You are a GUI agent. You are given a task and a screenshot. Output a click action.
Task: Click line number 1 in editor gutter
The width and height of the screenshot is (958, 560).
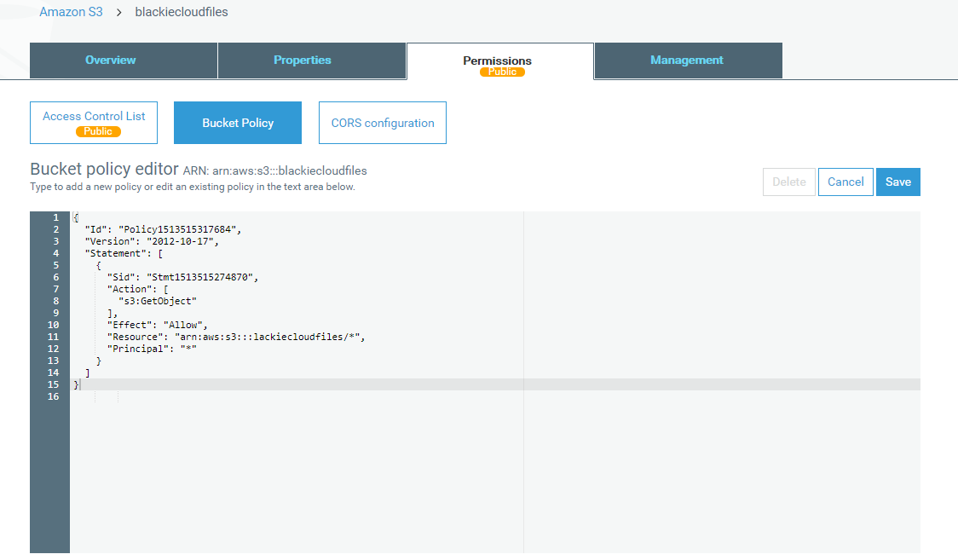[x=55, y=217]
